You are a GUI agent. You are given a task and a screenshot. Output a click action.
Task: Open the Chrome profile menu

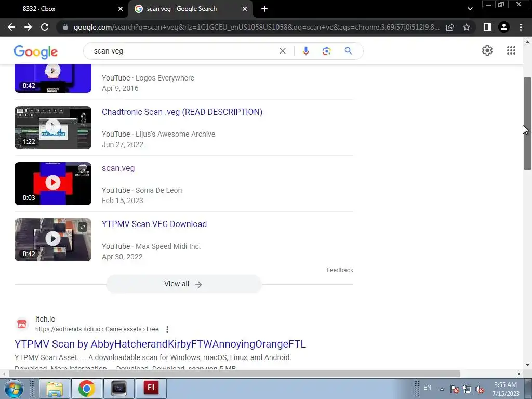coord(504,27)
